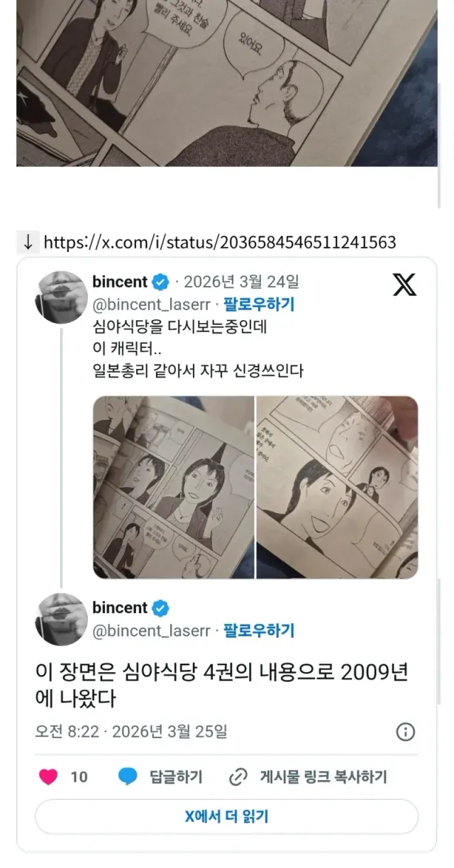The width and height of the screenshot is (454, 868).
Task: Open the first bincent profile avatar
Action: point(62,297)
